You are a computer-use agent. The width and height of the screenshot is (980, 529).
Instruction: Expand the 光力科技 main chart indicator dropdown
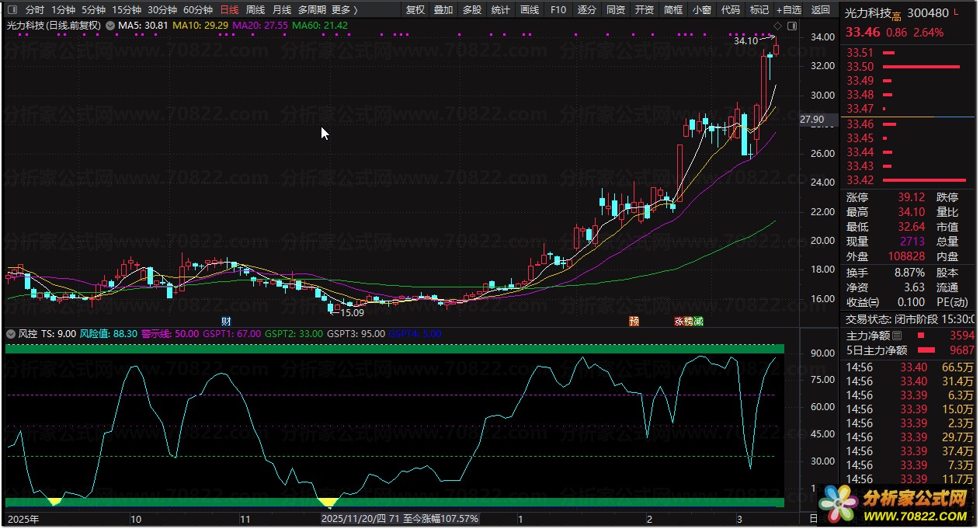109,26
